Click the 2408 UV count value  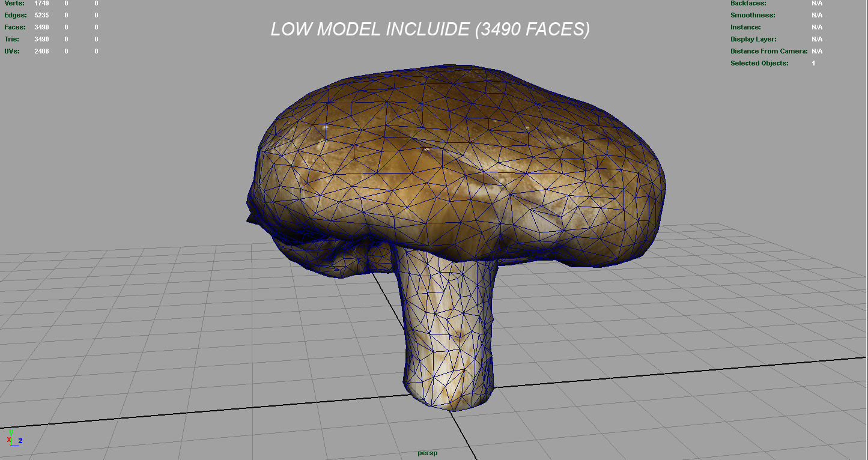[x=42, y=51]
